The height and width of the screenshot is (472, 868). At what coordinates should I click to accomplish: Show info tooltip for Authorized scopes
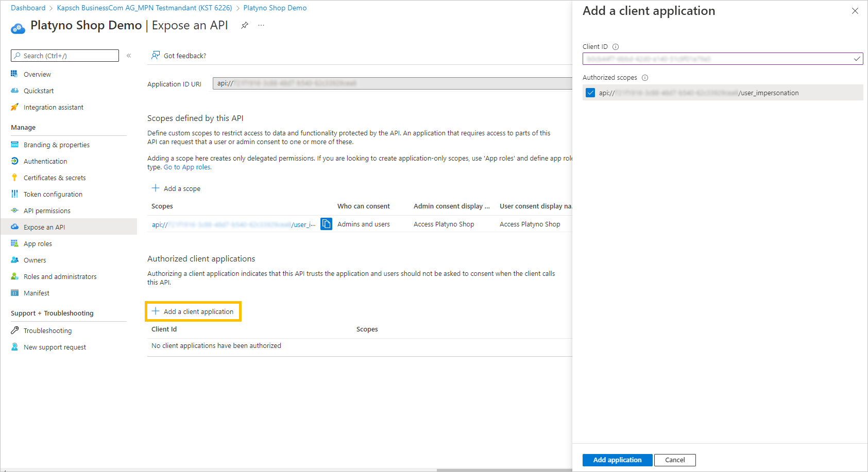tap(645, 78)
